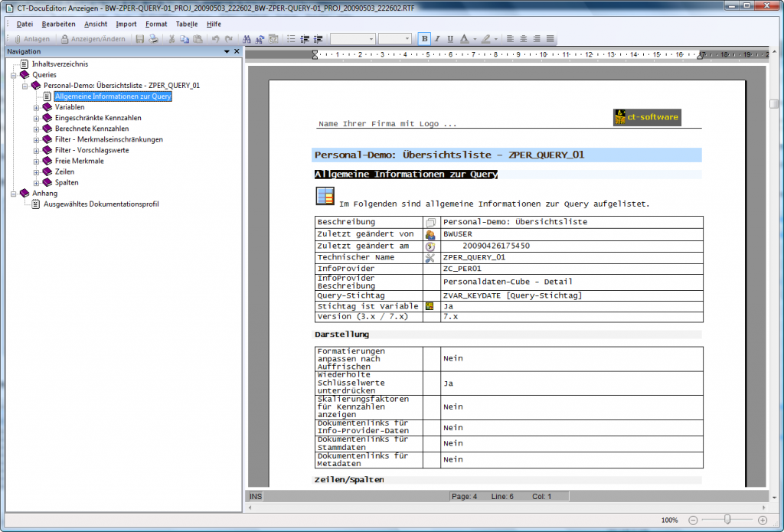
Task: Open the Tabelle menu
Action: pos(186,24)
